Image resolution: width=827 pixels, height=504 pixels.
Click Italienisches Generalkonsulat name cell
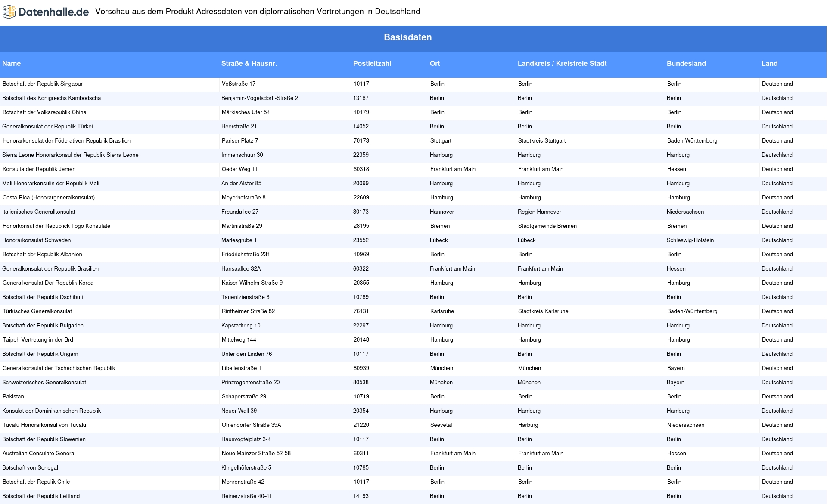coord(39,212)
